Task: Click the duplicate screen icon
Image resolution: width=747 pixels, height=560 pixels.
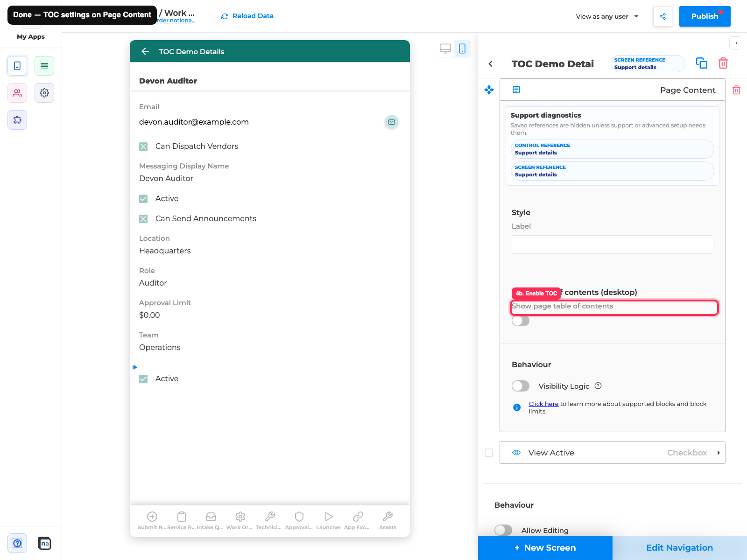Action: [702, 63]
